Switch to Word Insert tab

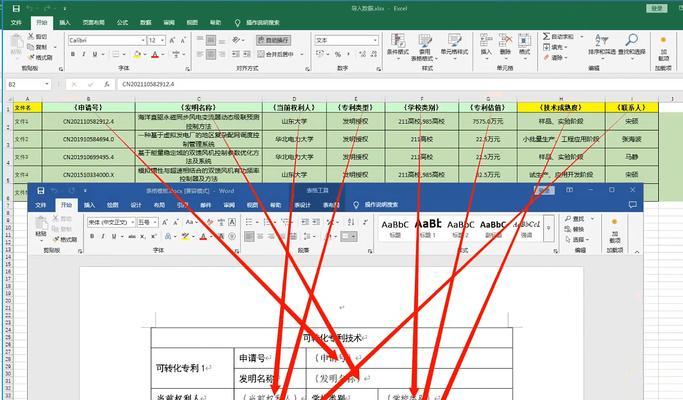89,205
